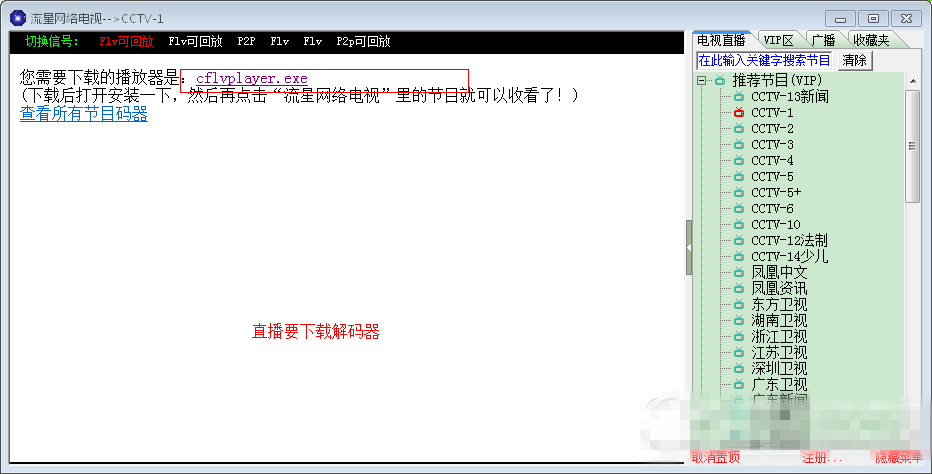Collapse the channel list side panel handle
The image size is (932, 474).
(x=689, y=247)
